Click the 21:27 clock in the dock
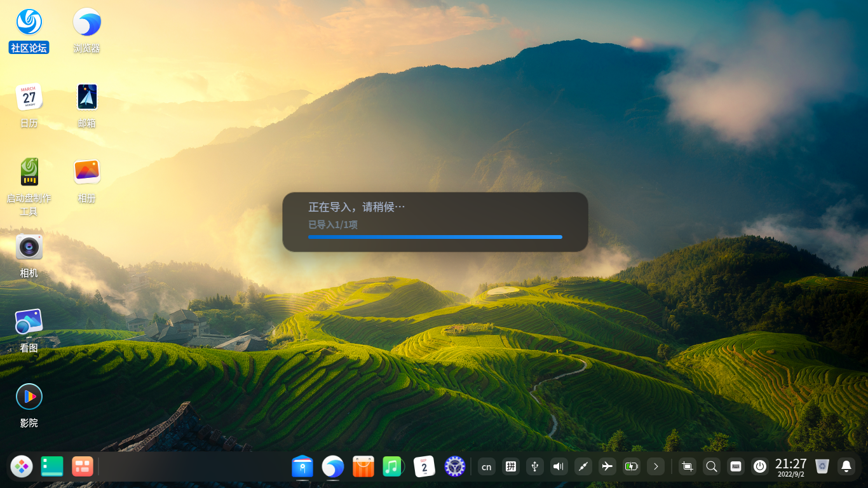The height and width of the screenshot is (488, 868). pos(790,466)
